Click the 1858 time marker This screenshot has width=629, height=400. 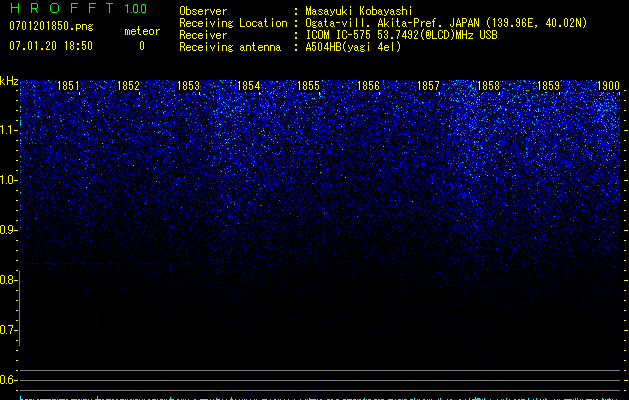click(488, 85)
